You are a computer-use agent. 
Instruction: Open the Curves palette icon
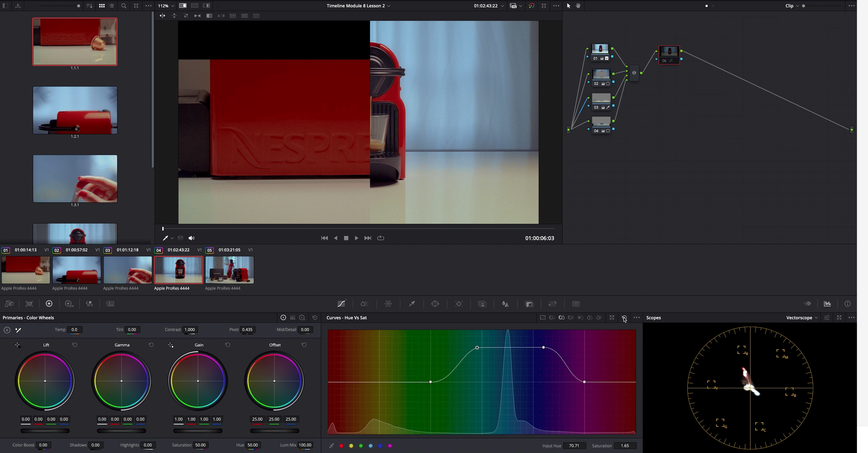[341, 304]
